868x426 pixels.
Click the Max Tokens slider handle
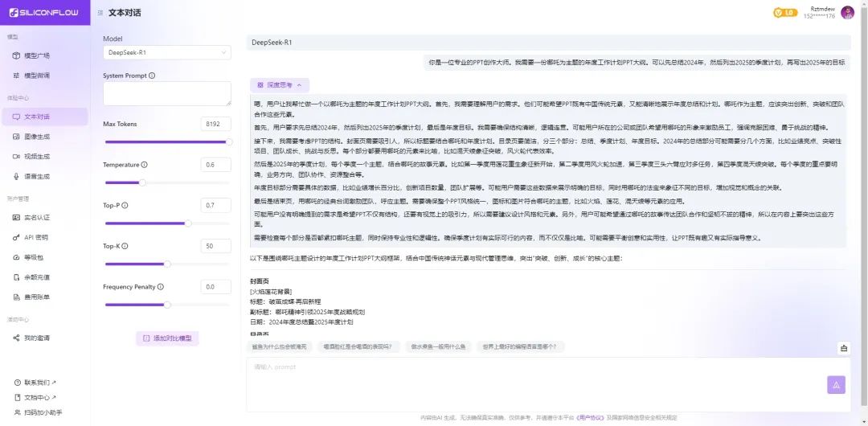(x=228, y=141)
